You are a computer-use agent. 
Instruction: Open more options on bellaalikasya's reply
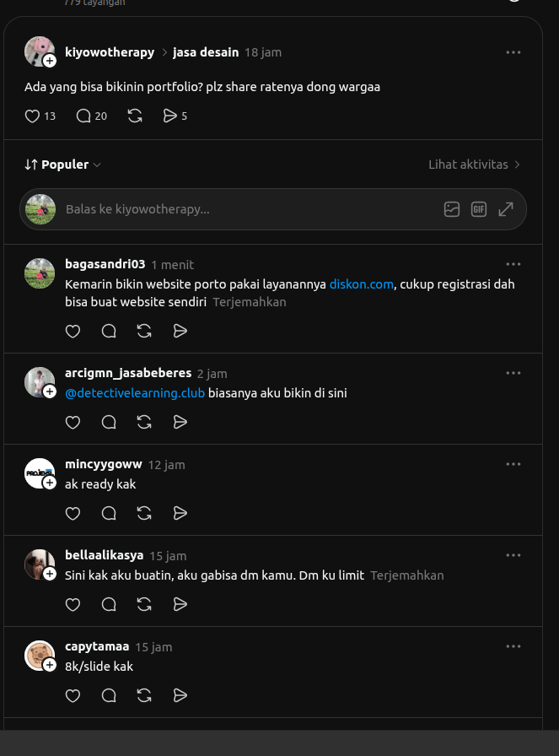(513, 555)
